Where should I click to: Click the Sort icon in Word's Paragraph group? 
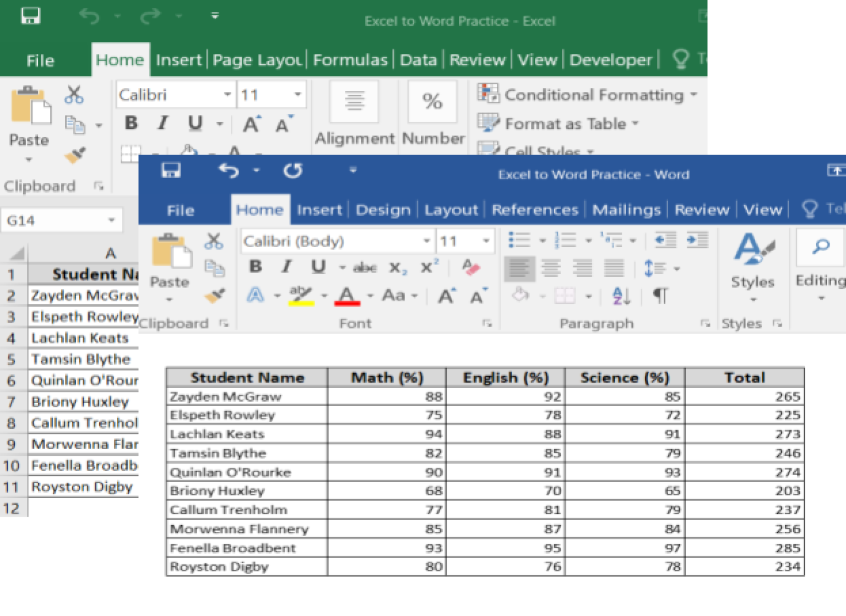(x=622, y=296)
